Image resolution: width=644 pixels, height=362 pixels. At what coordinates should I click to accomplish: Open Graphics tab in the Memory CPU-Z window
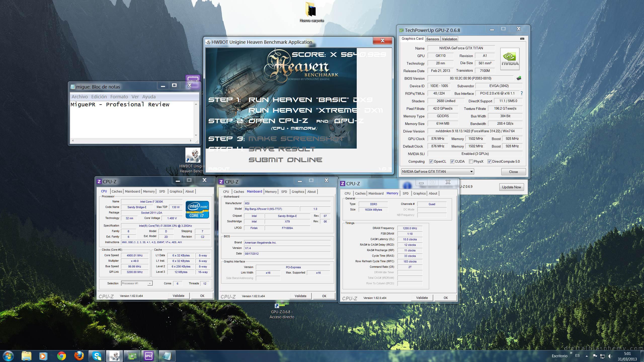[x=419, y=193]
